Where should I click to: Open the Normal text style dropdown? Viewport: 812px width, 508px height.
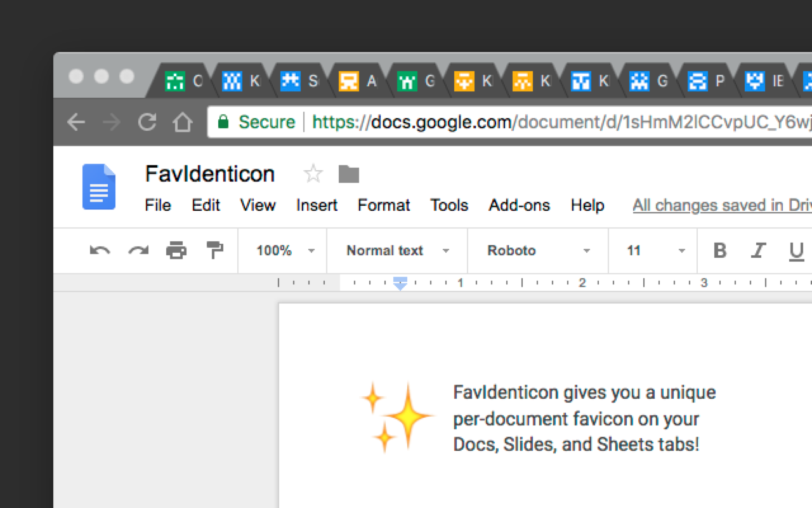pyautogui.click(x=398, y=250)
